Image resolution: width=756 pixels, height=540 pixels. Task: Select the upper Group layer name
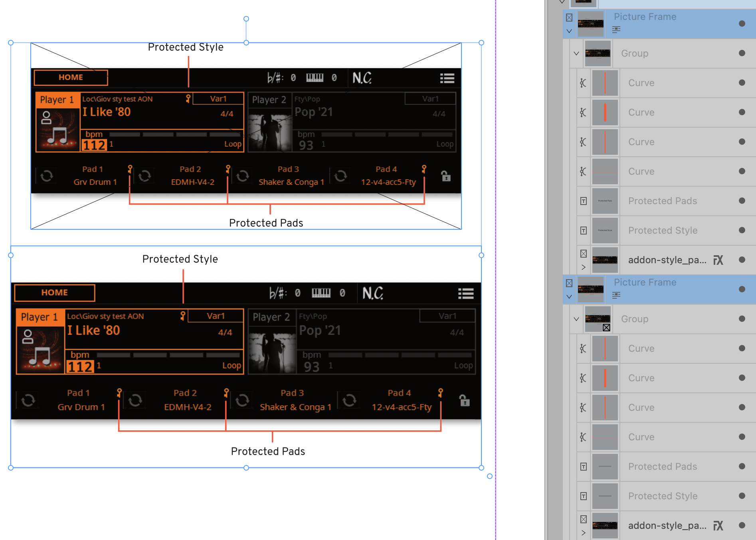[x=635, y=53]
